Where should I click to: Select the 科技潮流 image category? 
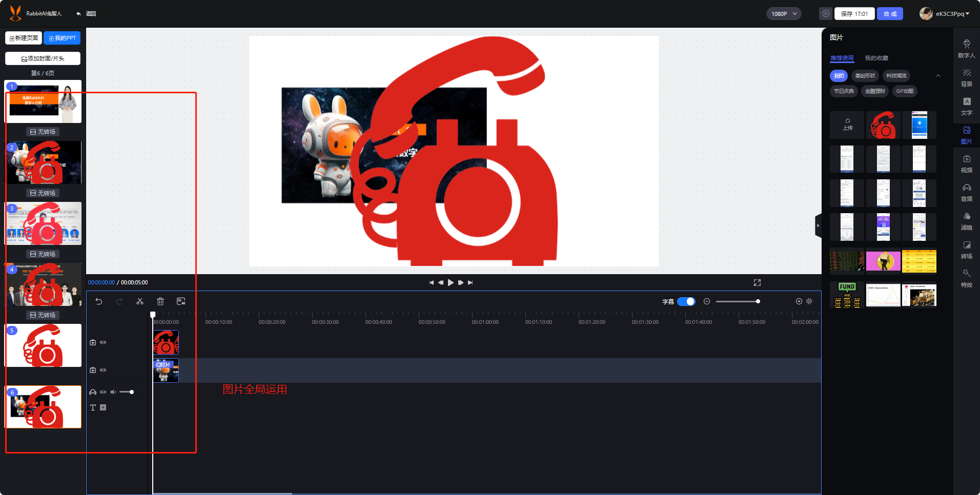point(896,76)
